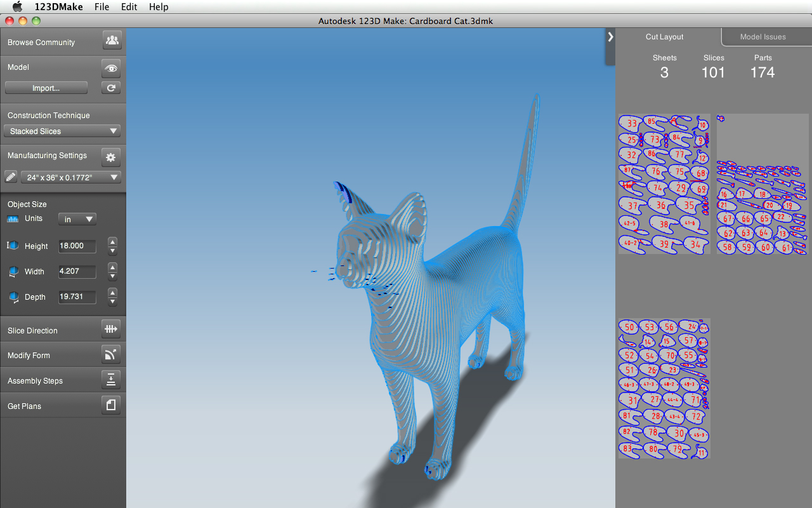
Task: Click the Slice Direction row label
Action: click(32, 330)
